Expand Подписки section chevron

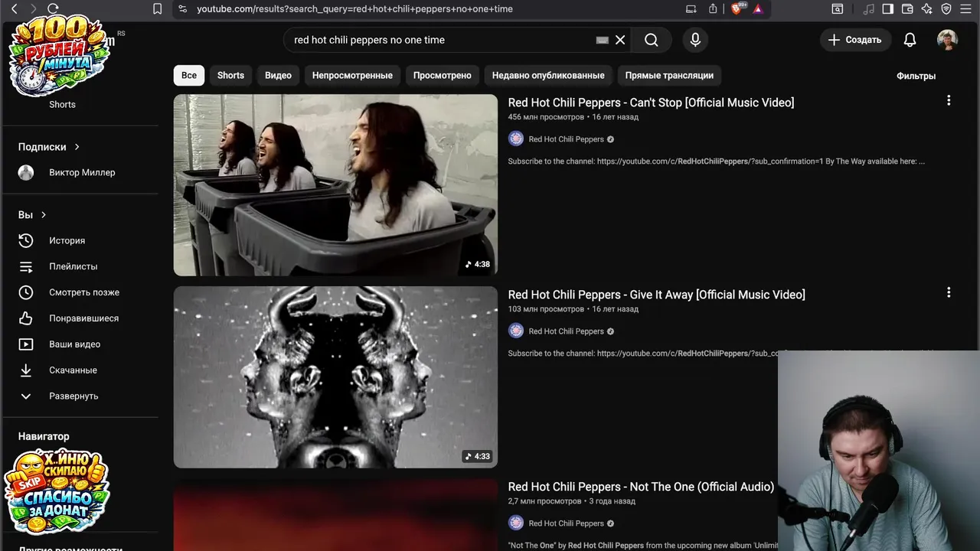pos(77,147)
